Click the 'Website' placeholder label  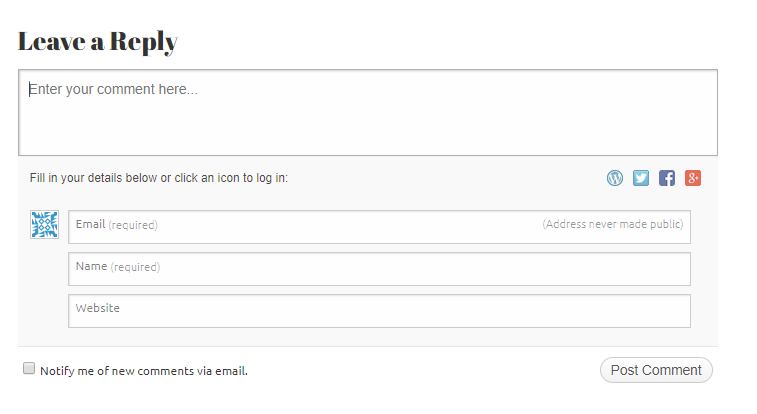coord(98,308)
